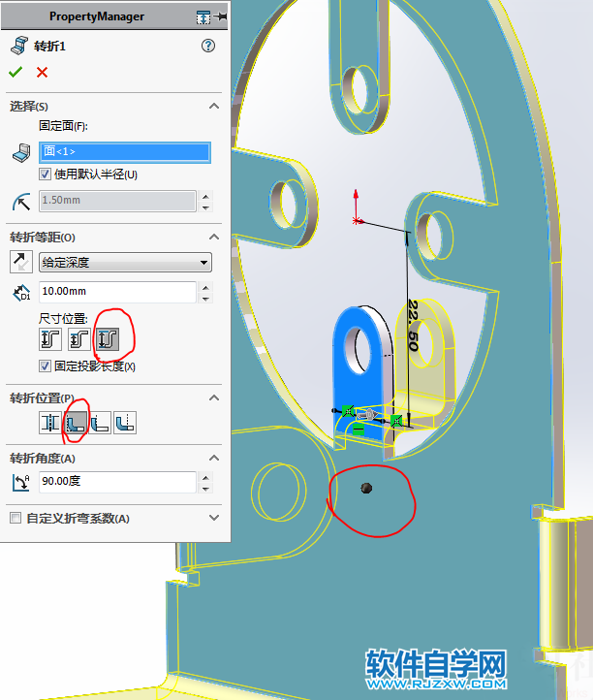
Task: Toggle 使用默认半径 checkbox
Action: coord(45,175)
